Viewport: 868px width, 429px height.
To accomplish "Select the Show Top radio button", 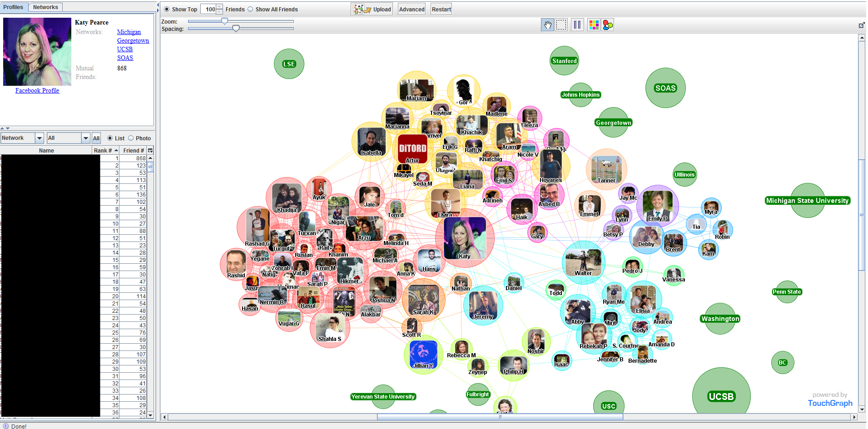I will (167, 9).
